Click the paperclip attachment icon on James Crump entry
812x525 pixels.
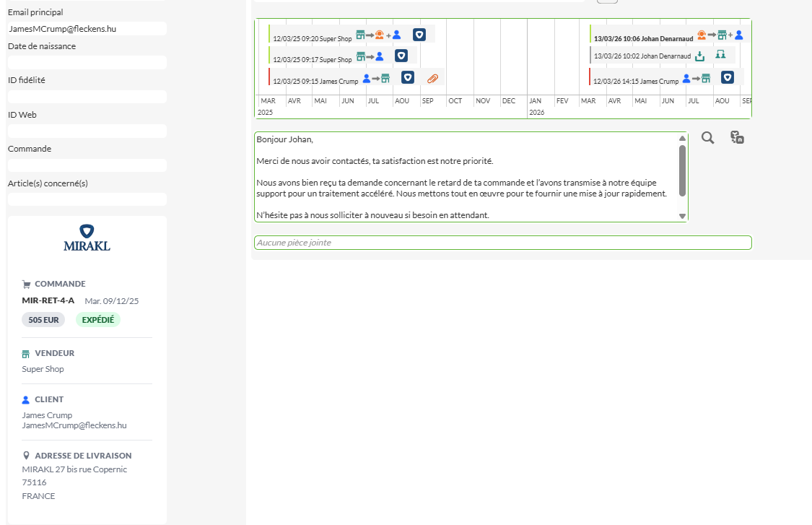[x=432, y=78]
